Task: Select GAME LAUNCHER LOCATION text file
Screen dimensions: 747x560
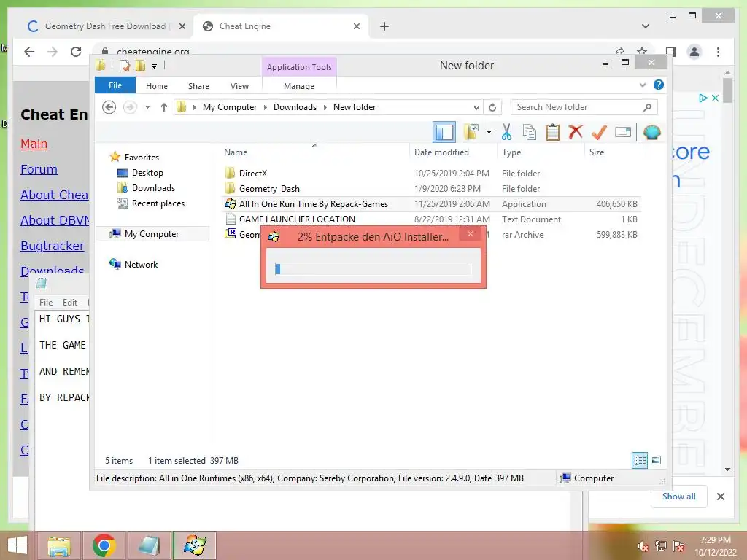Action: click(298, 219)
